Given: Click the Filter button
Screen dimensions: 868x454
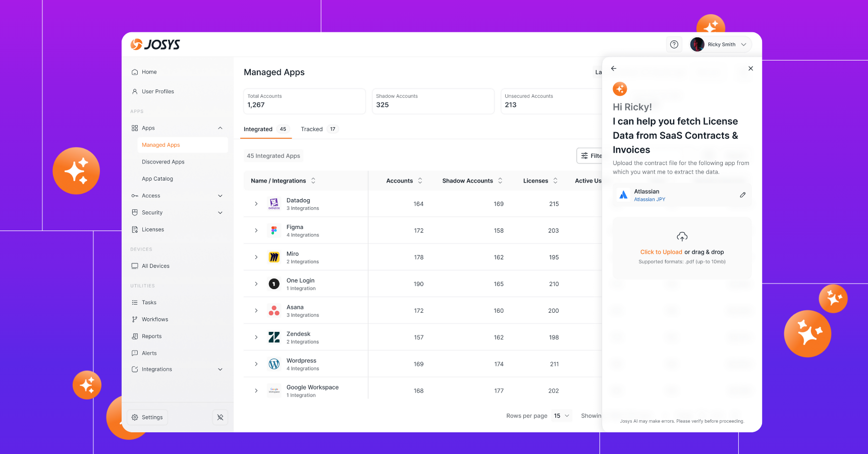Looking at the screenshot, I should point(589,156).
